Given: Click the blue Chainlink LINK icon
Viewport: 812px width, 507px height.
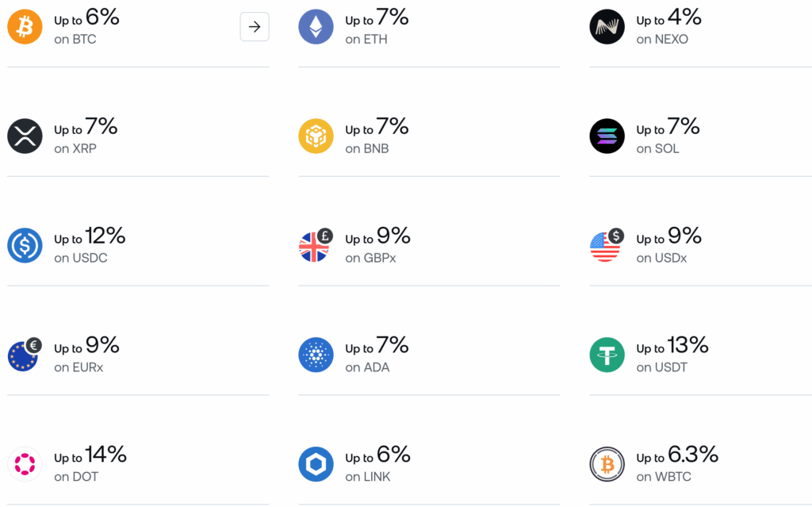Looking at the screenshot, I should point(316,464).
